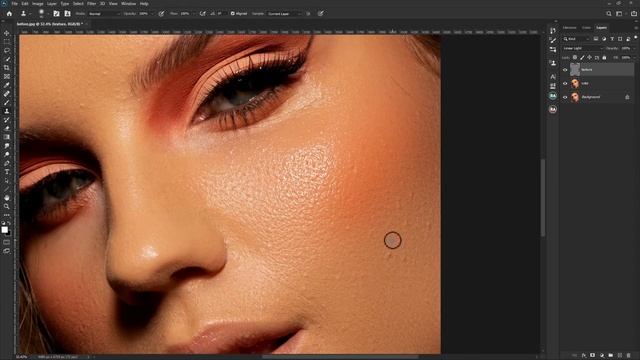The height and width of the screenshot is (360, 640).
Task: Open the Image menu
Action: click(38, 4)
